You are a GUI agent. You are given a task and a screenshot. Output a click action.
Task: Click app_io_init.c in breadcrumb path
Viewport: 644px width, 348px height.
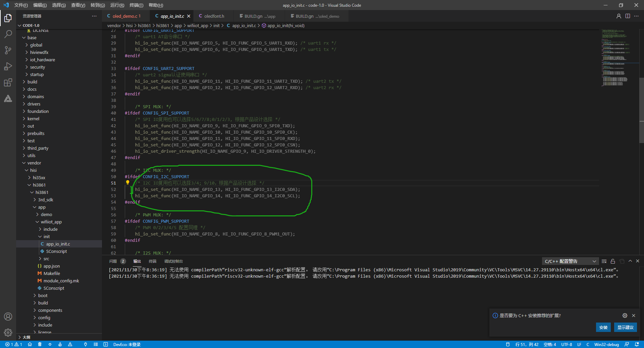tap(244, 25)
